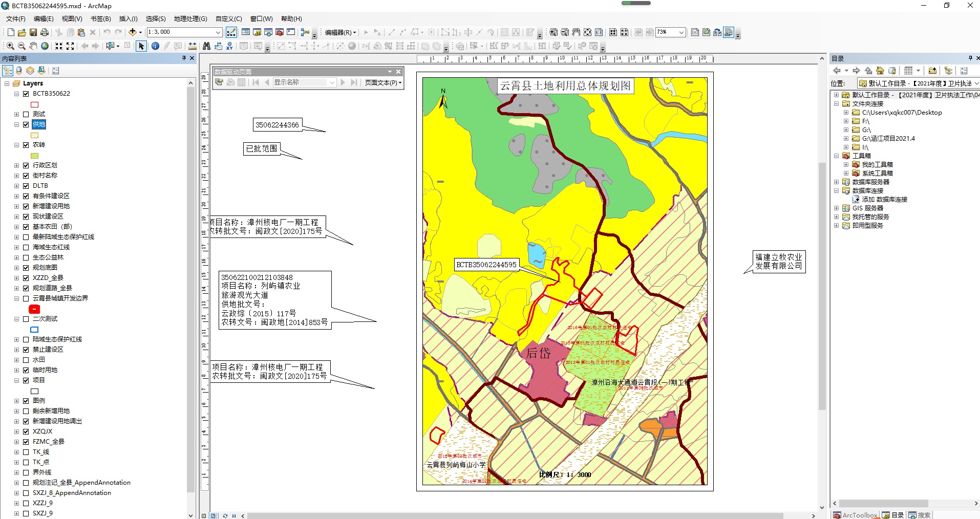
Task: Click the Full Extent globe icon
Action: (45, 46)
